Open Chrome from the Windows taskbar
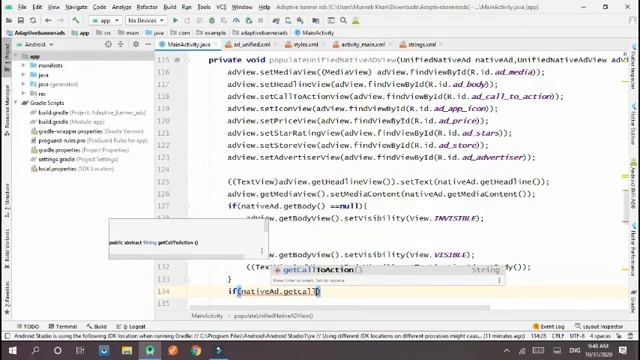Image resolution: width=640 pixels, height=360 pixels. click(196, 350)
